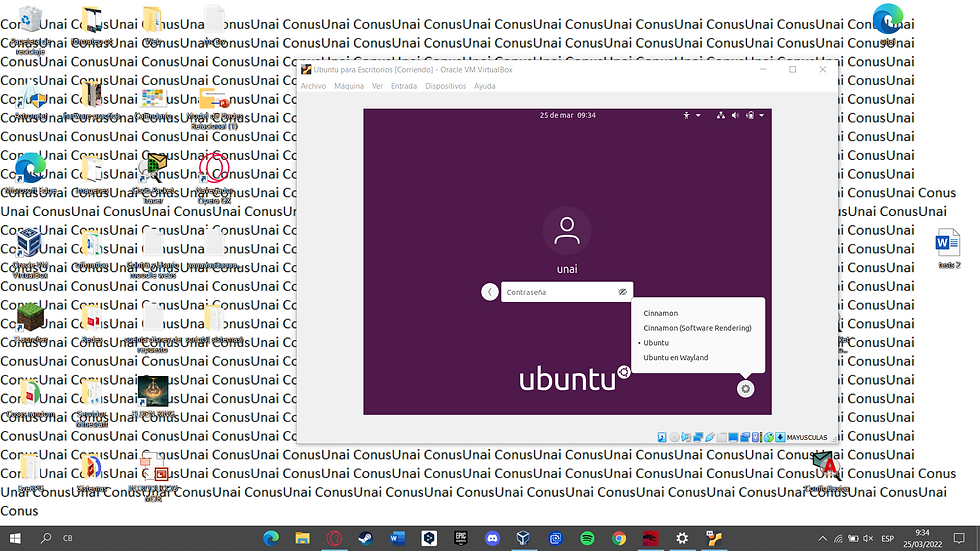Click the eye icon to show password

[622, 292]
